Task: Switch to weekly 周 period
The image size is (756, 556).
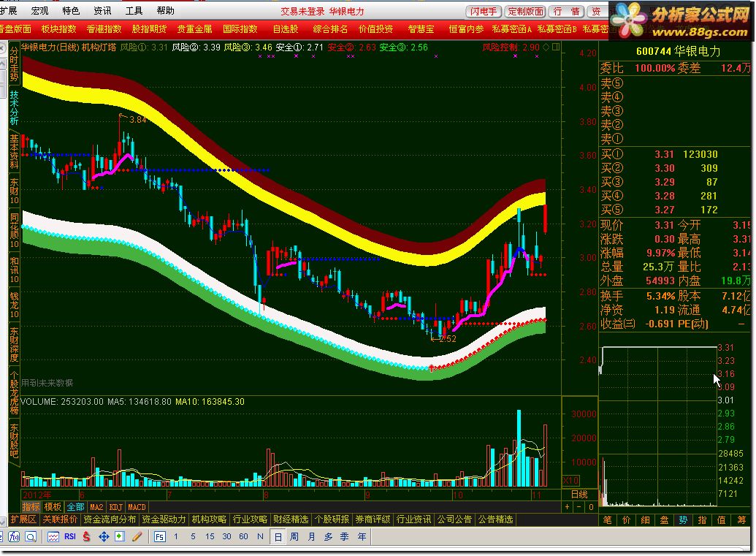Action: tap(294, 537)
